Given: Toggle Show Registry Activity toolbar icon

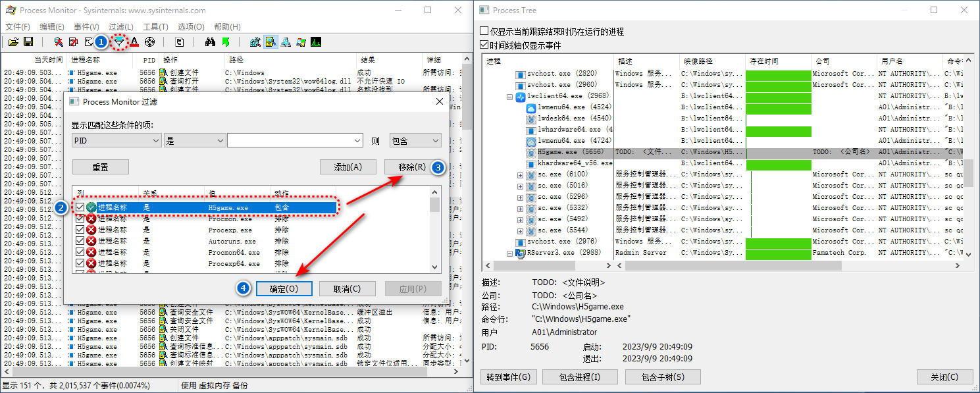Looking at the screenshot, I should tap(255, 42).
